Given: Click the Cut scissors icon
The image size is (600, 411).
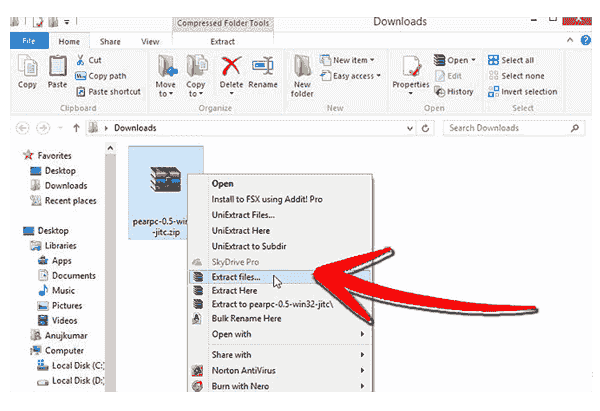Looking at the screenshot, I should [x=80, y=60].
